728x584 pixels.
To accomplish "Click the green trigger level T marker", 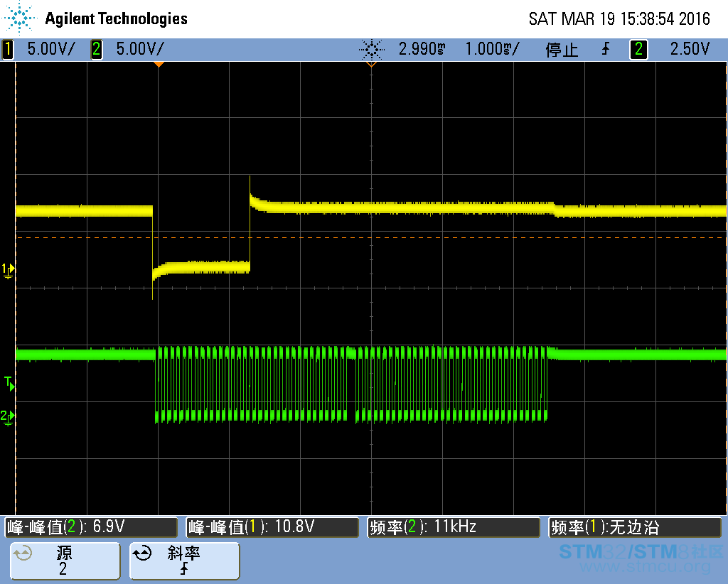I will [9, 384].
